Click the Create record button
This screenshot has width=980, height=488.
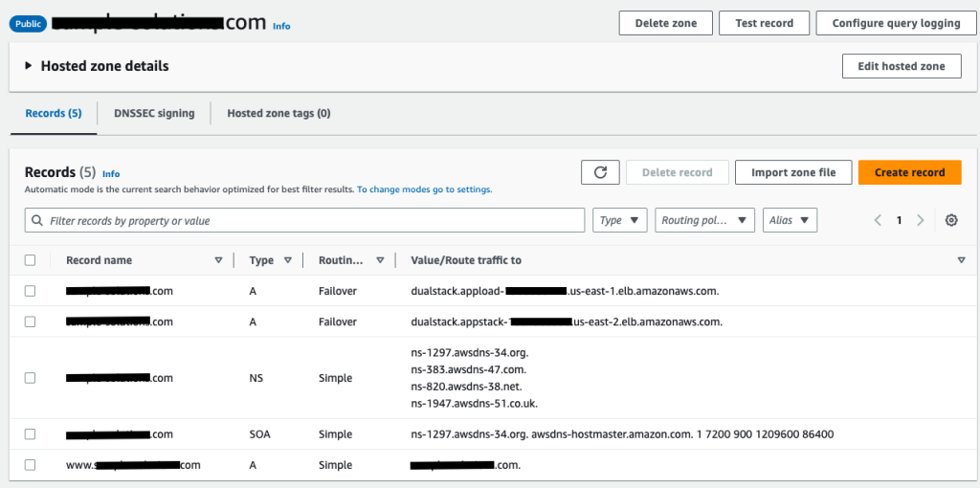[x=909, y=172]
